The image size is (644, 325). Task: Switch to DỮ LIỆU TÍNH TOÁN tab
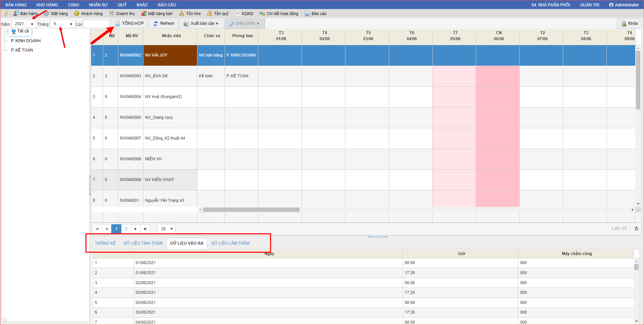(x=143, y=243)
